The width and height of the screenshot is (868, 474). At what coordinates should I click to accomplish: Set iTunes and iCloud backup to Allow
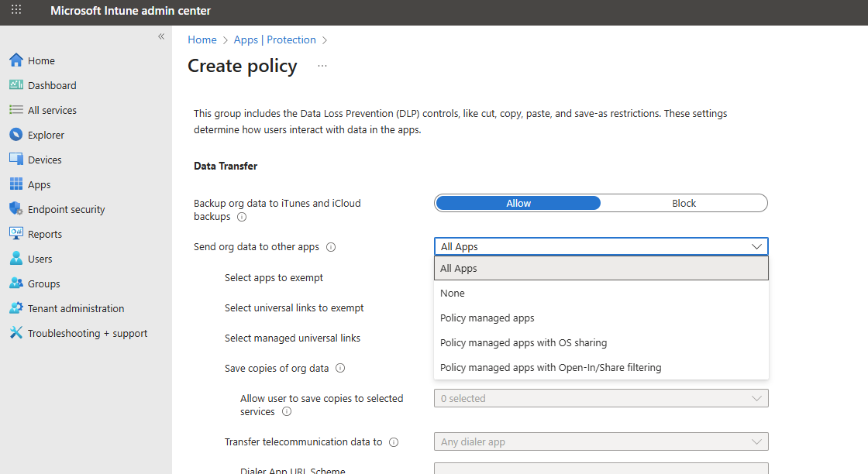click(x=518, y=203)
